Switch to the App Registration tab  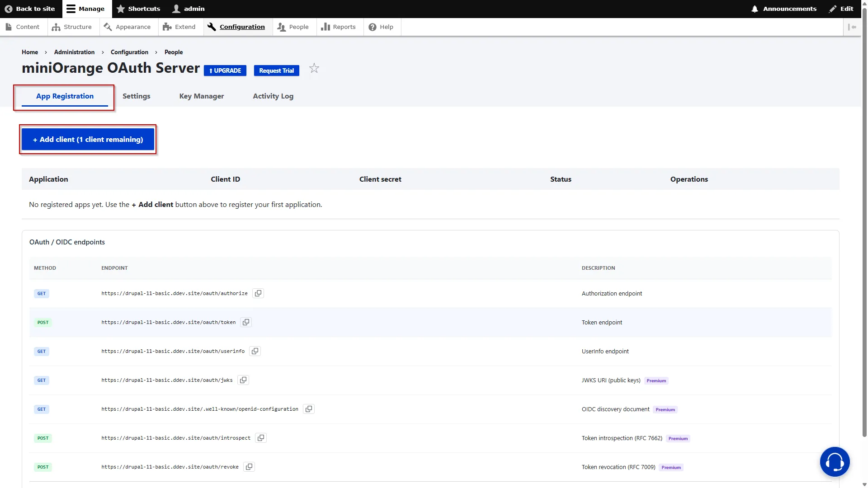click(x=65, y=96)
